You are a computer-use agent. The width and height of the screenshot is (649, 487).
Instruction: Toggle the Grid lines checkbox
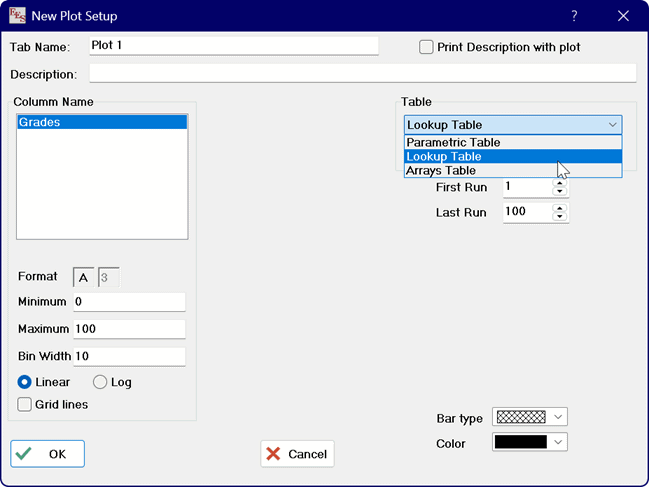(25, 405)
